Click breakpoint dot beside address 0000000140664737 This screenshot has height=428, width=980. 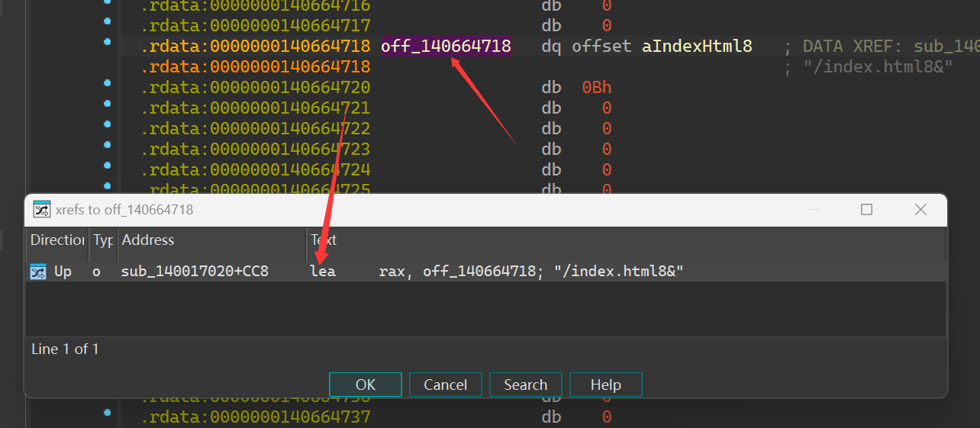click(x=108, y=412)
